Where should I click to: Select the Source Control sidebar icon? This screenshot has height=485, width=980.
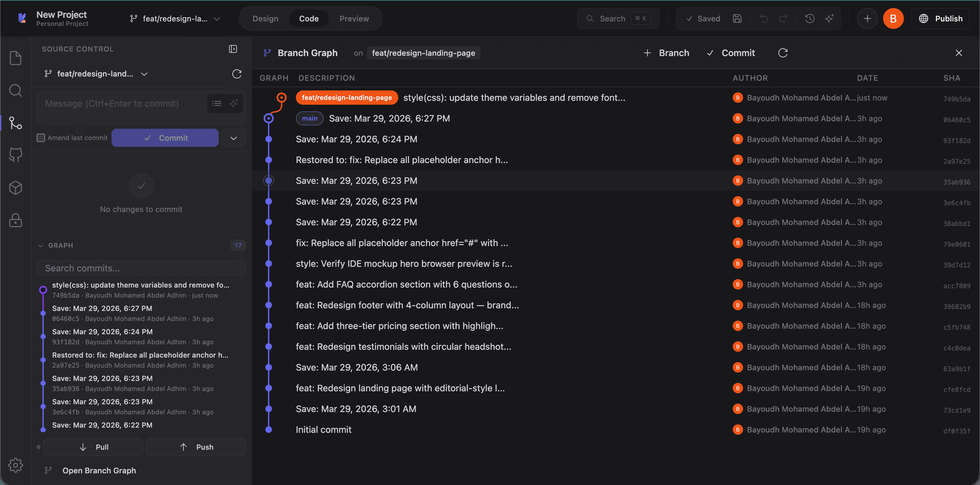15,123
